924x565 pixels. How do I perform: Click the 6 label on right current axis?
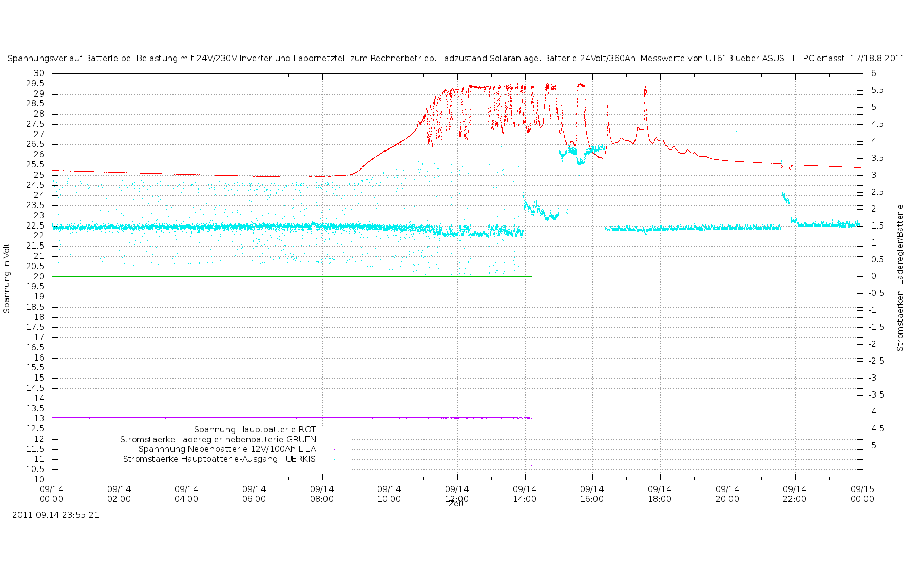click(873, 73)
